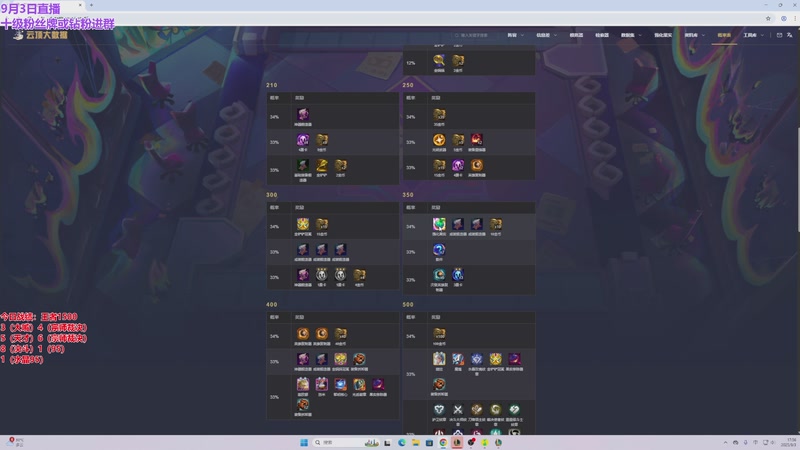Select the 350 table heading text
The width and height of the screenshot is (800, 450).
click(x=408, y=195)
